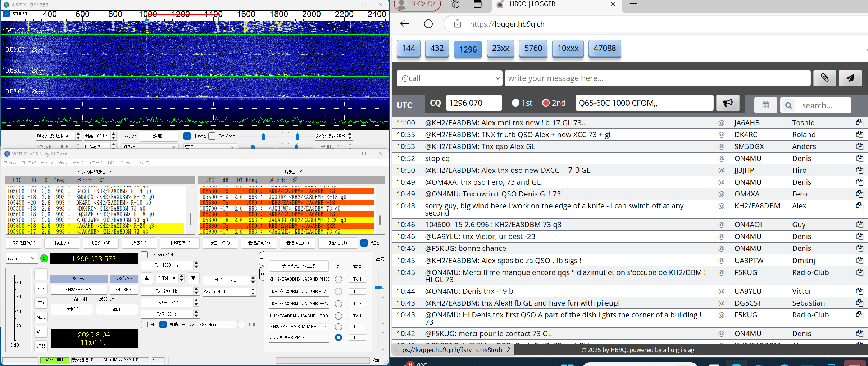
Task: Open the calendar icon in logger
Action: coord(765,105)
